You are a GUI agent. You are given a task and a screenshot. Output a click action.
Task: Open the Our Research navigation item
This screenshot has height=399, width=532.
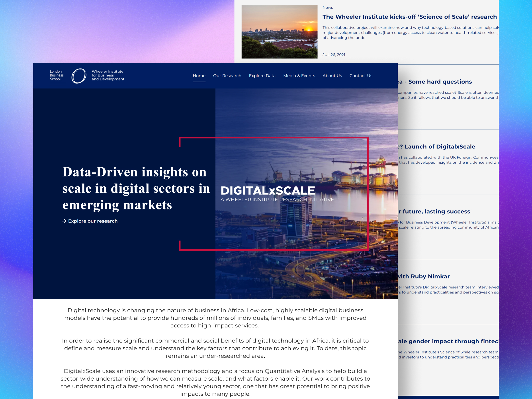[227, 76]
